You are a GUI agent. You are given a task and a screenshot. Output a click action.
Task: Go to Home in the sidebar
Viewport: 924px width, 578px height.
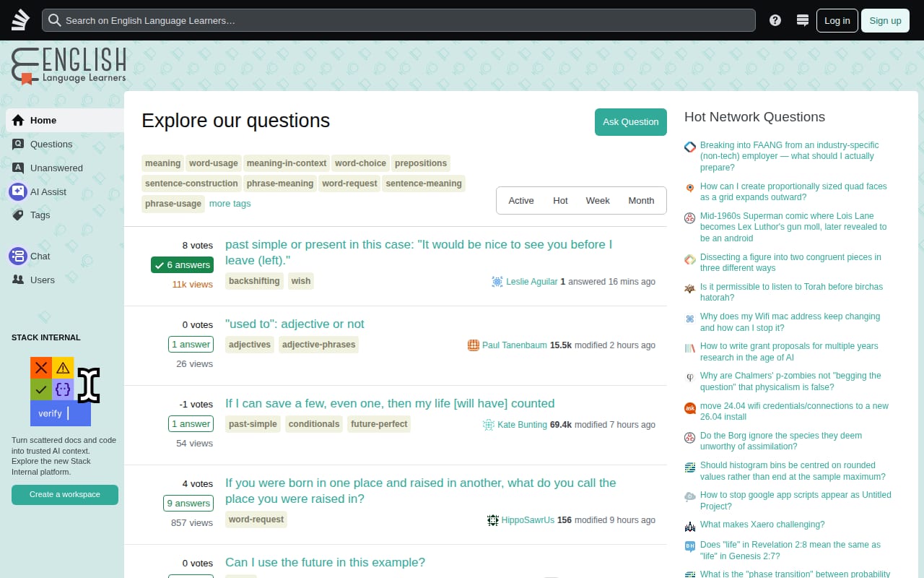click(x=65, y=121)
